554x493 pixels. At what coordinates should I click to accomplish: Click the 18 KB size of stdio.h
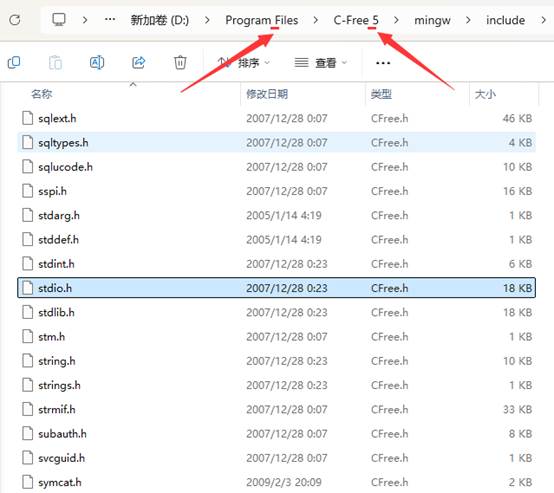pos(518,288)
